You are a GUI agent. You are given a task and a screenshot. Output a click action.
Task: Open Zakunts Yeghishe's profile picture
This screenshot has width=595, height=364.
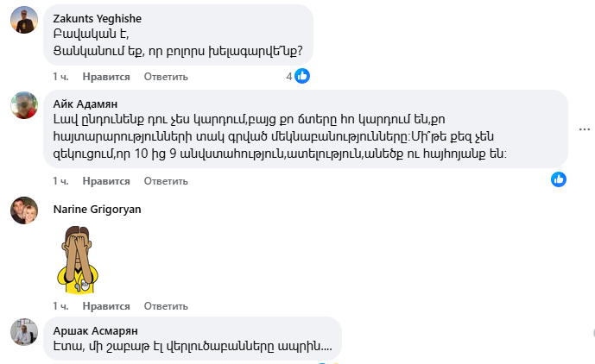[23, 20]
